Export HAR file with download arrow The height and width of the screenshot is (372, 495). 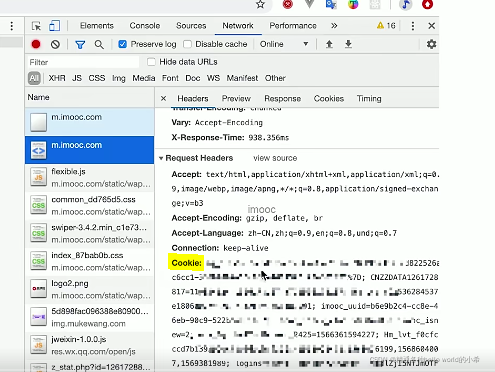[x=348, y=44]
